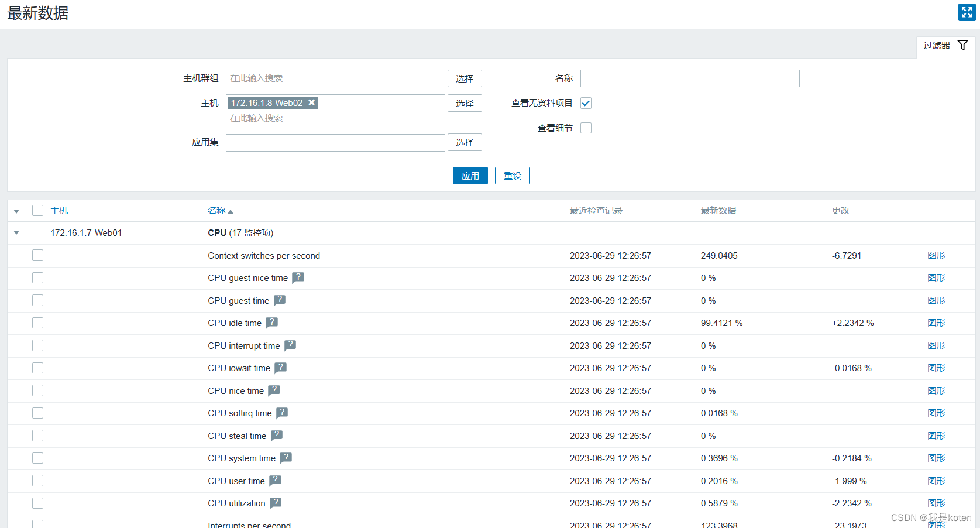Focus the 应用集 input field

click(335, 143)
